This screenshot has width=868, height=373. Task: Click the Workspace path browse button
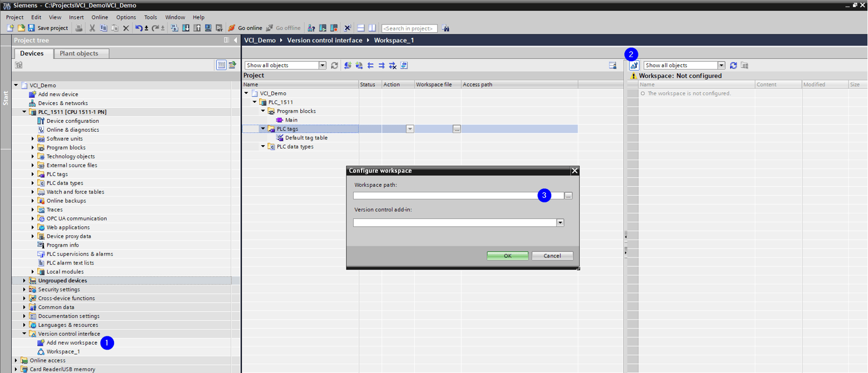click(x=568, y=196)
